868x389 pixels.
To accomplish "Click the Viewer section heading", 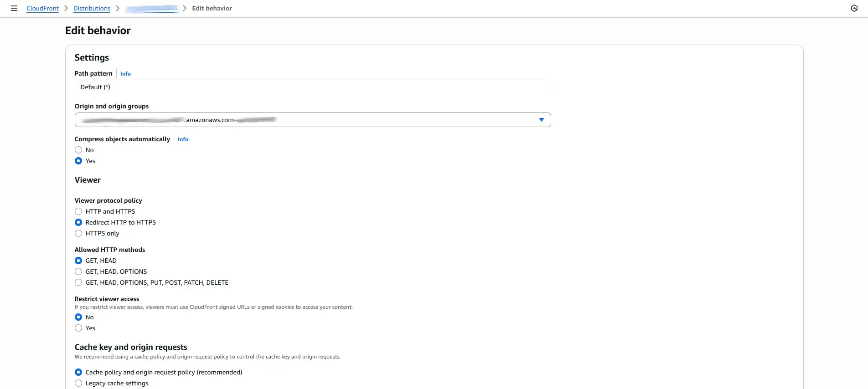I will (x=88, y=180).
